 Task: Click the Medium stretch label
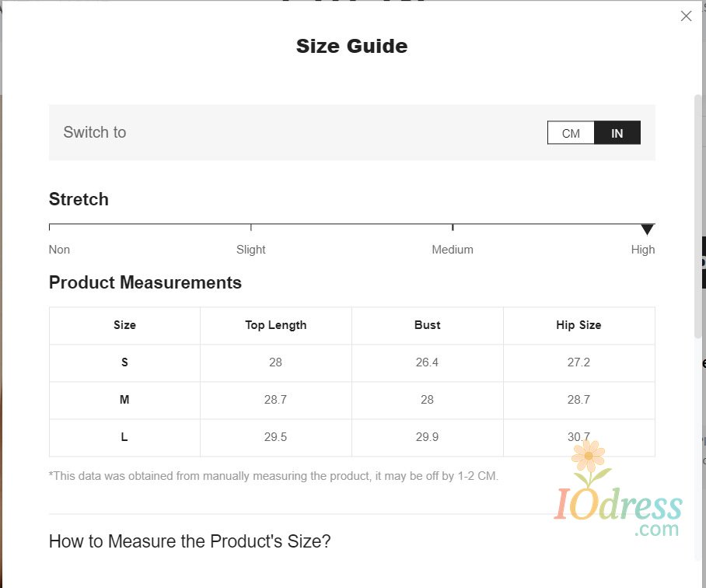(x=453, y=250)
